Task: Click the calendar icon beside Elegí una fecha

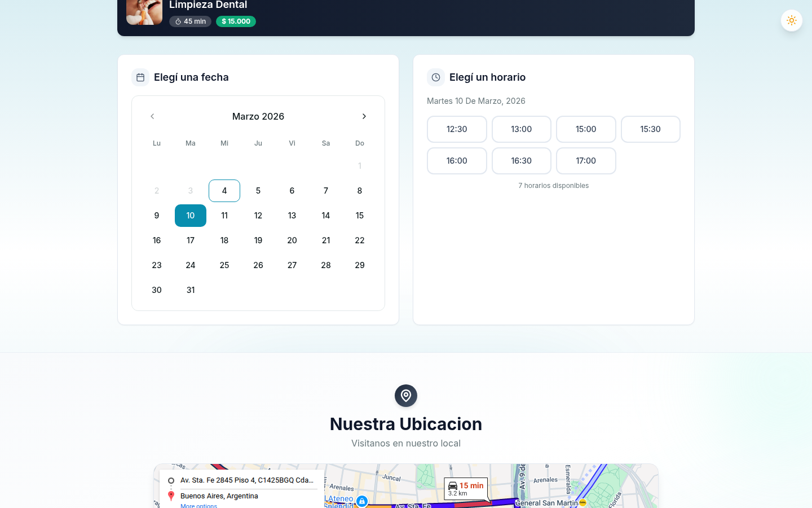Action: pos(140,77)
